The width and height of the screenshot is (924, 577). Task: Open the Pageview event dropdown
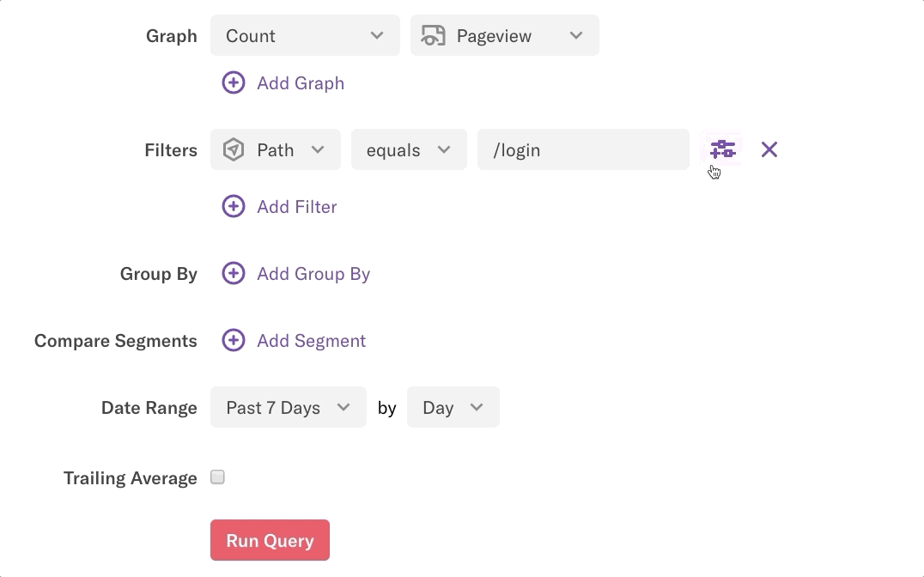tap(505, 35)
